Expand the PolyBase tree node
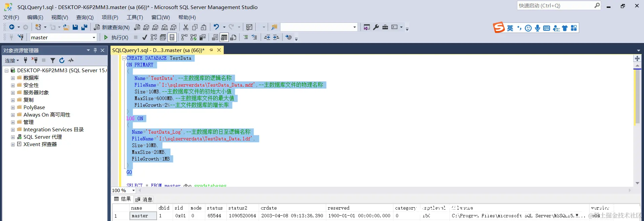The height and width of the screenshot is (221, 644). point(13,107)
